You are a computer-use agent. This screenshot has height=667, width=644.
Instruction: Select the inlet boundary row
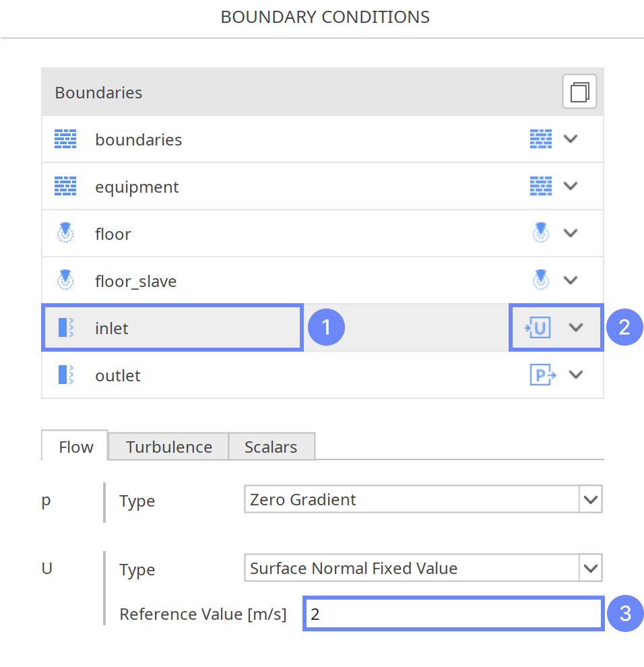(x=172, y=327)
